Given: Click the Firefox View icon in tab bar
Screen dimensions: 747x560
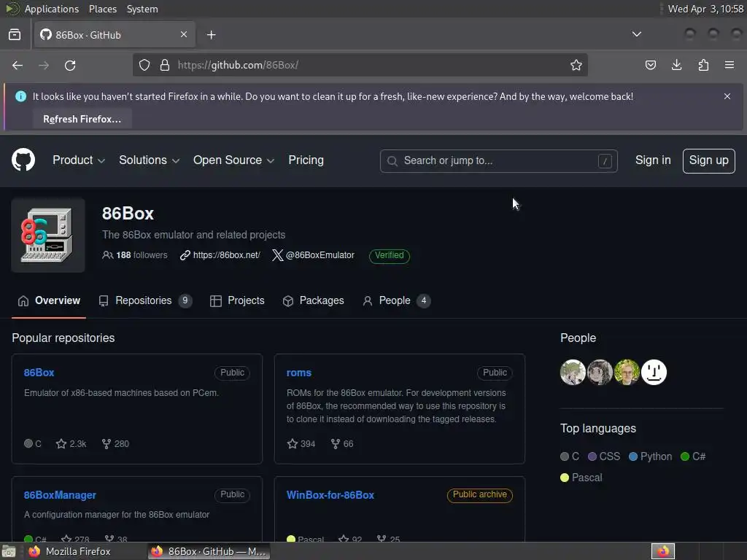Looking at the screenshot, I should [15, 35].
